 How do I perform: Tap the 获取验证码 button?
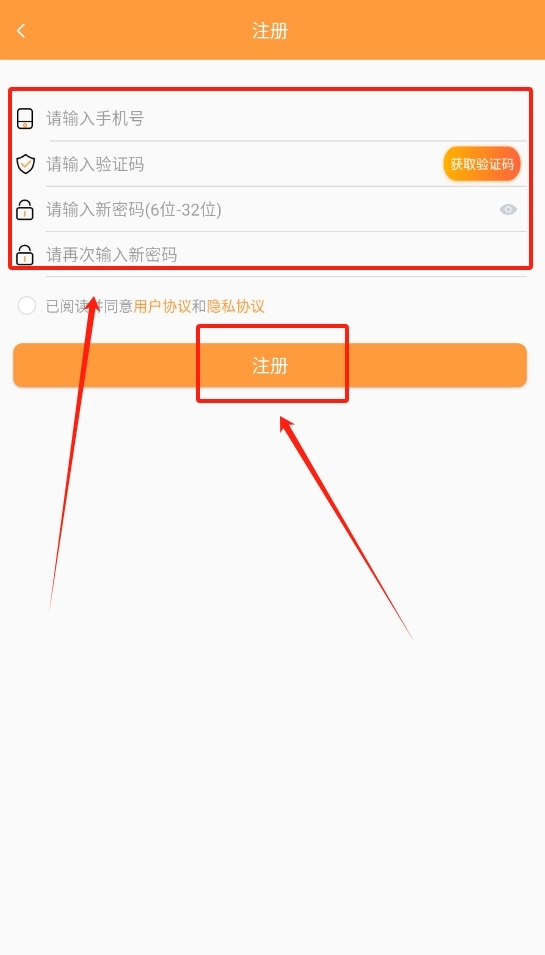point(482,164)
